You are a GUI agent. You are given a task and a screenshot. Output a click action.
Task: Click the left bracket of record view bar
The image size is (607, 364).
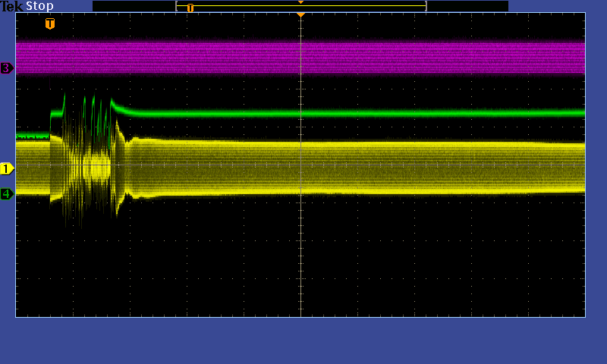pyautogui.click(x=177, y=6)
